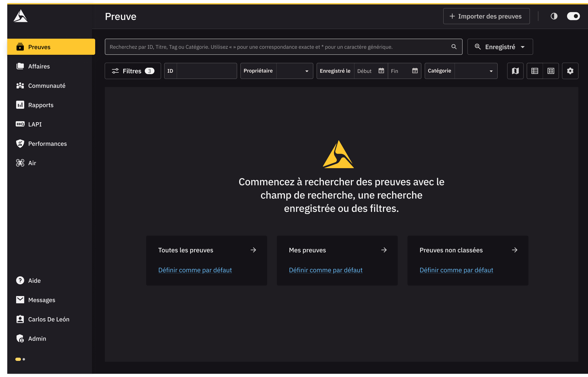Screen dimensions: 588x377
Task: Switch to grid tile view icon
Action: tap(551, 71)
